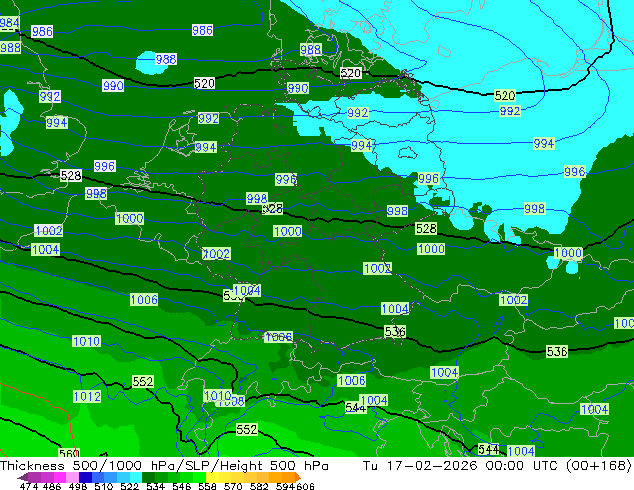Click the '1010' label below the '1006' label
This screenshot has height=490, width=634.
tap(86, 341)
